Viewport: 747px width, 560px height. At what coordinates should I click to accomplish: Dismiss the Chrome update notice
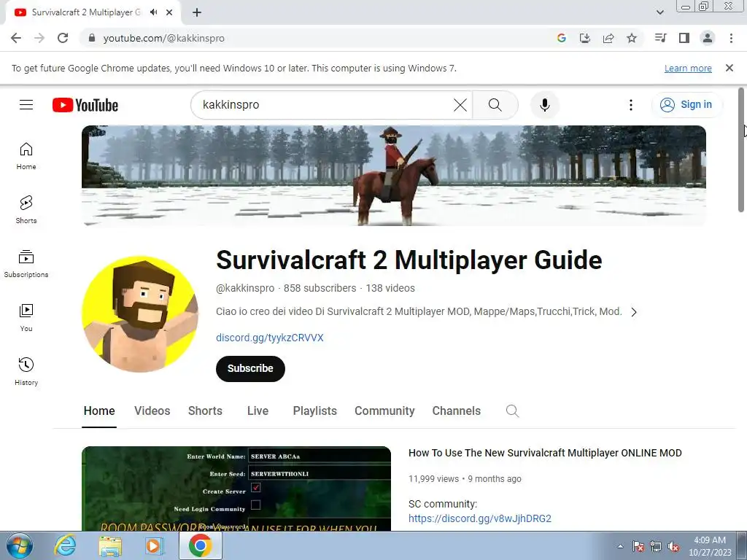tap(729, 68)
